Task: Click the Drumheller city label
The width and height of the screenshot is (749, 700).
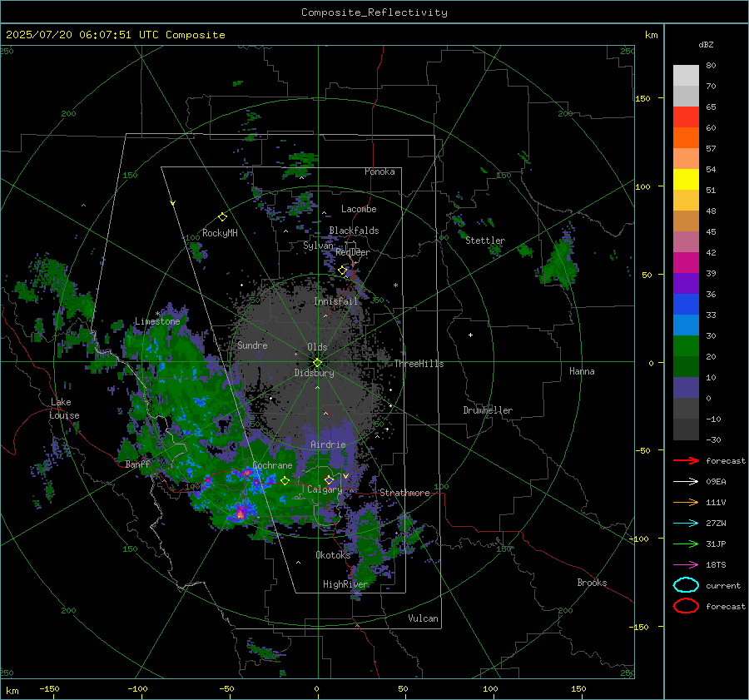Action: click(x=488, y=410)
